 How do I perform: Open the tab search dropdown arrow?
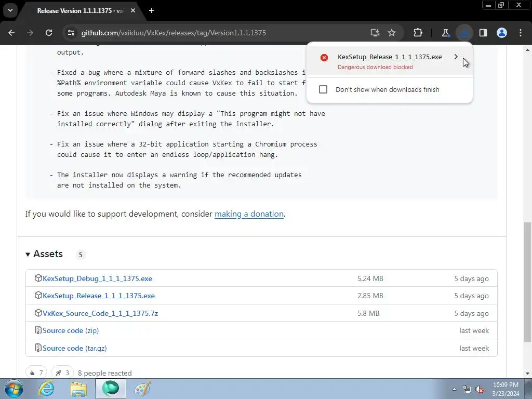10,10
